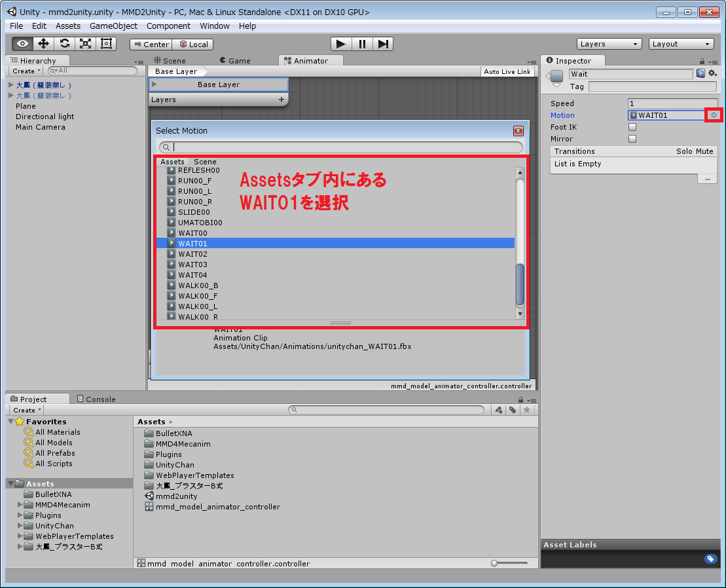Open the Layout dropdown

[681, 44]
